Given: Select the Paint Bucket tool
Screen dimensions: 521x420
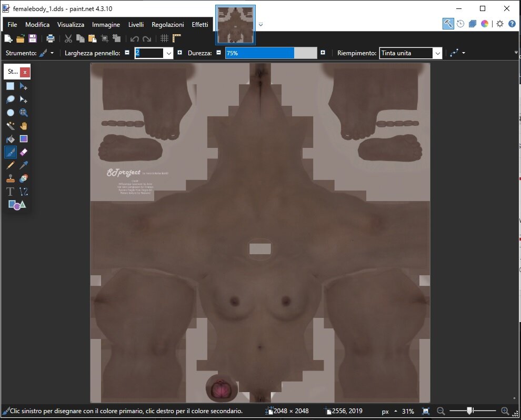Looking at the screenshot, I should pos(11,139).
